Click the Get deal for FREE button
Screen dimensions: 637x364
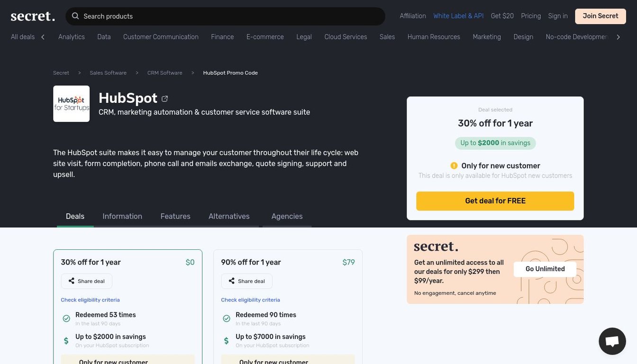495,200
